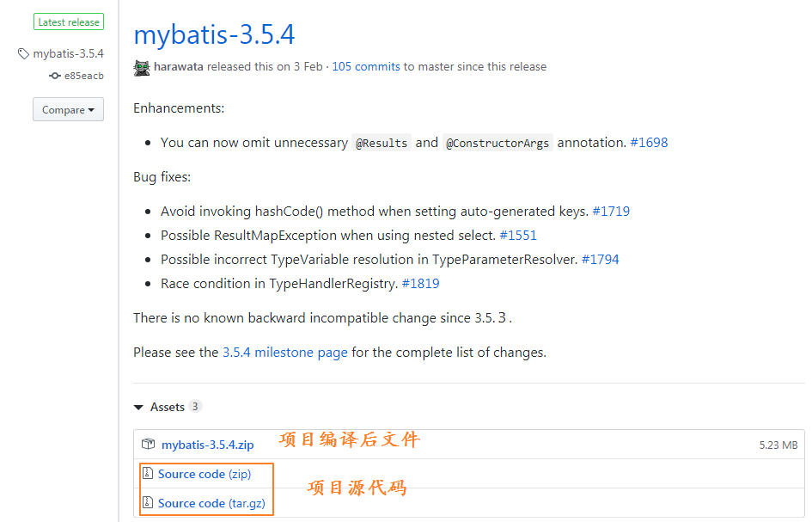
Task: Download mybatis-3.5.4.zip
Action: (208, 445)
